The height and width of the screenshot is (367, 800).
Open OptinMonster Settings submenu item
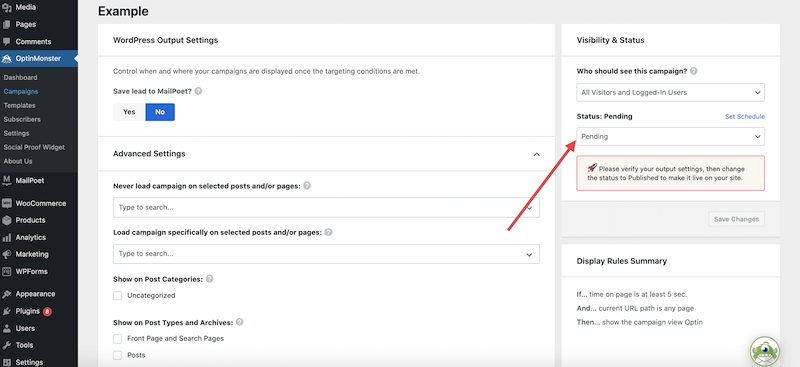[16, 133]
